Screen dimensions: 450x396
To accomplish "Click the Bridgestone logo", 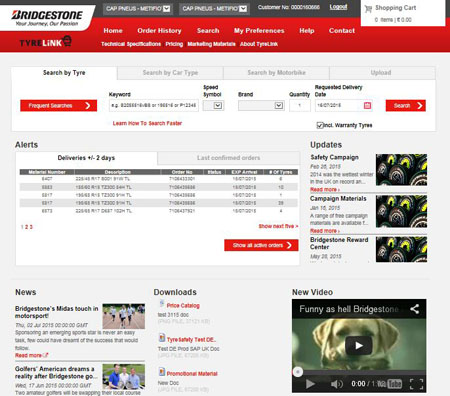I will tap(47, 18).
